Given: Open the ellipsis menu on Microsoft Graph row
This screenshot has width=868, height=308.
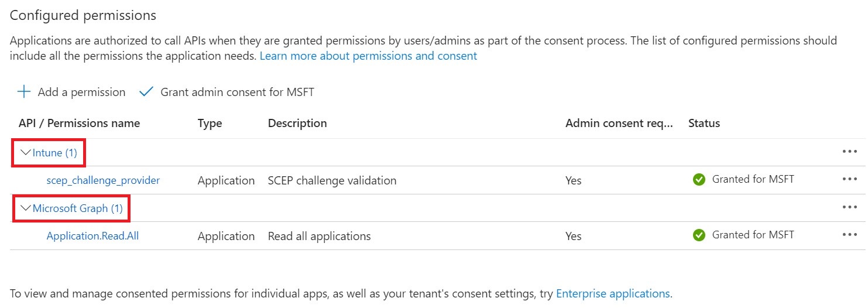Looking at the screenshot, I should pos(849,207).
